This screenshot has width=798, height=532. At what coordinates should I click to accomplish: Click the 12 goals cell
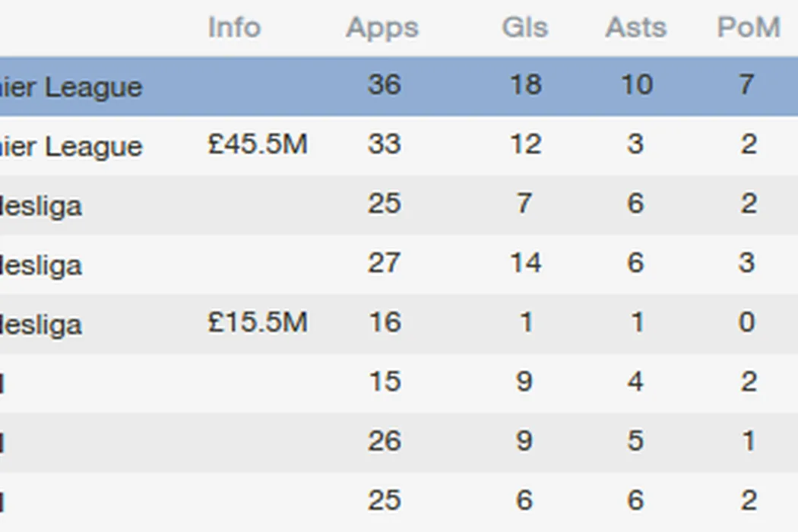524,144
